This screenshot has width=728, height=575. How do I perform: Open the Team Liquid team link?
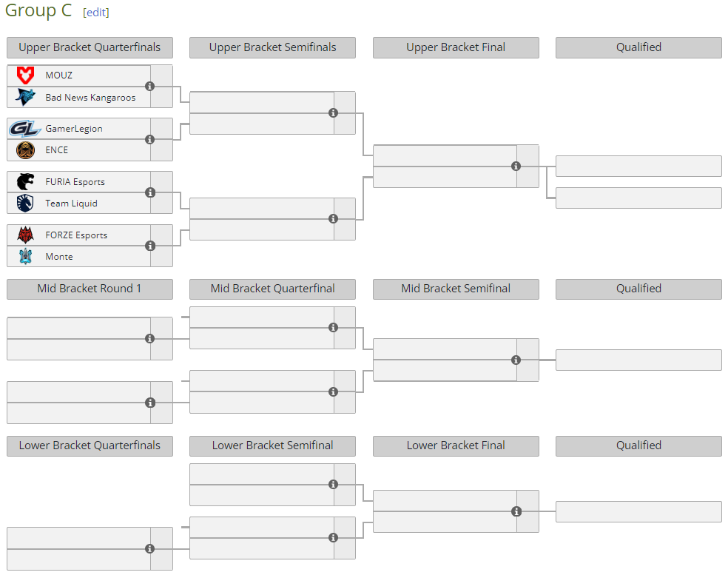pos(71,204)
